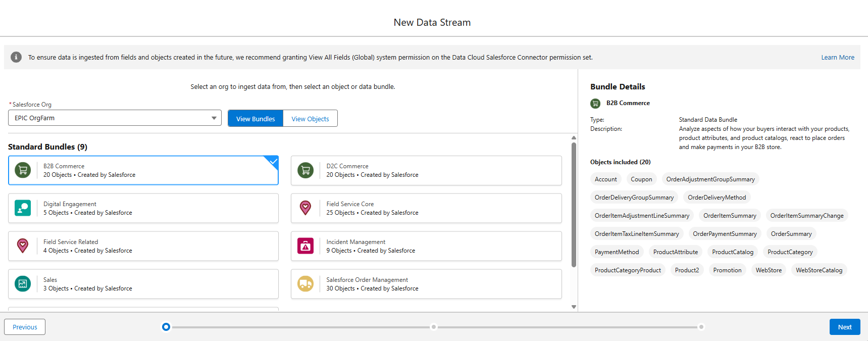The width and height of the screenshot is (868, 341).
Task: Click the PaymentMethod object pill
Action: (x=617, y=252)
